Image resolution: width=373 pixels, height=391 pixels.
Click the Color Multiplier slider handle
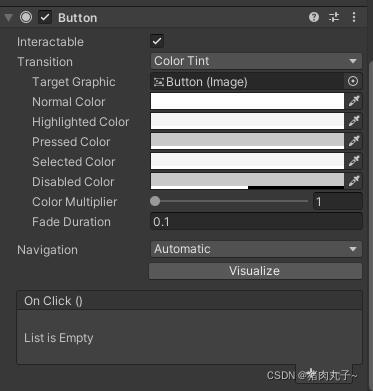pos(155,201)
